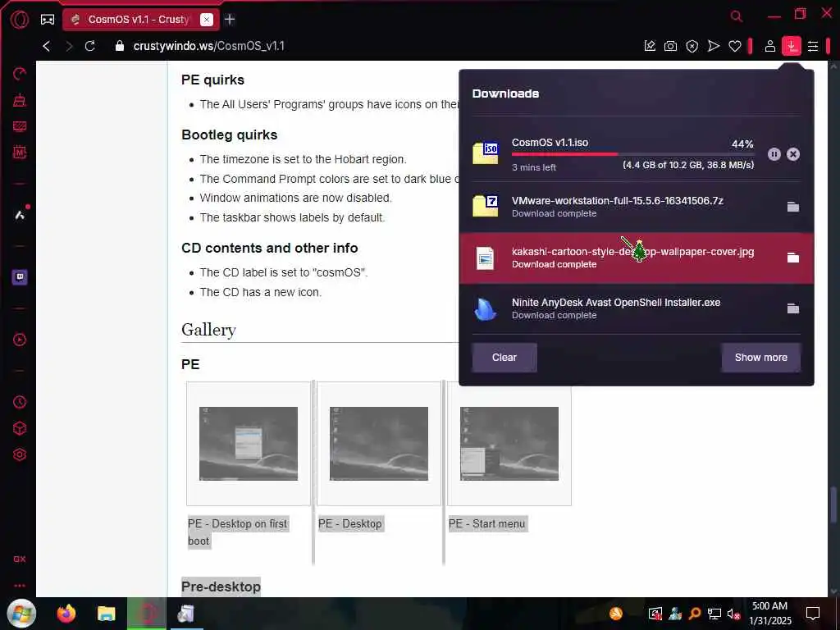This screenshot has width=840, height=630.
Task: Open the PE - Desktop on first boot thumbnail
Action: [249, 444]
